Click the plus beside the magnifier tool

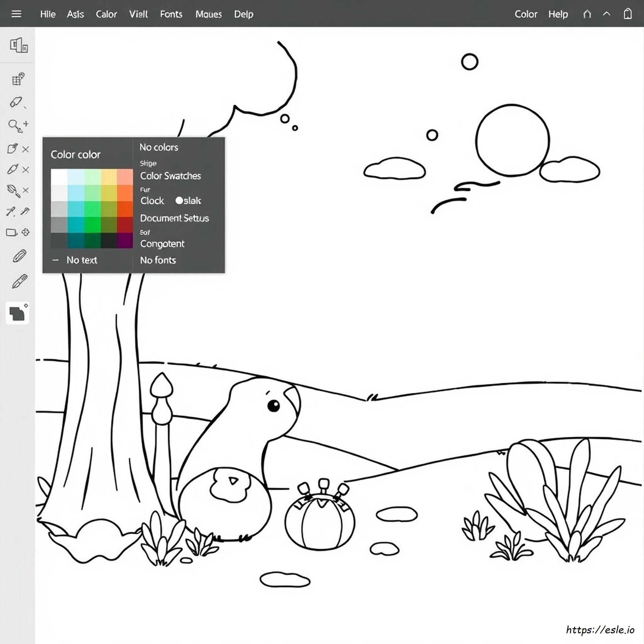[26, 124]
